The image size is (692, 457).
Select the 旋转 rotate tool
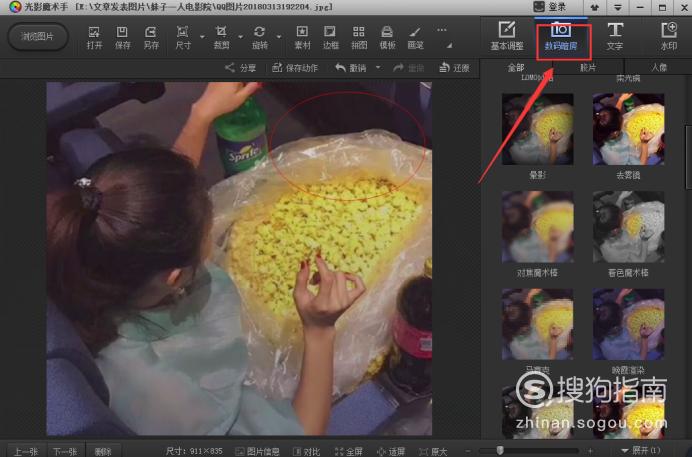click(260, 37)
